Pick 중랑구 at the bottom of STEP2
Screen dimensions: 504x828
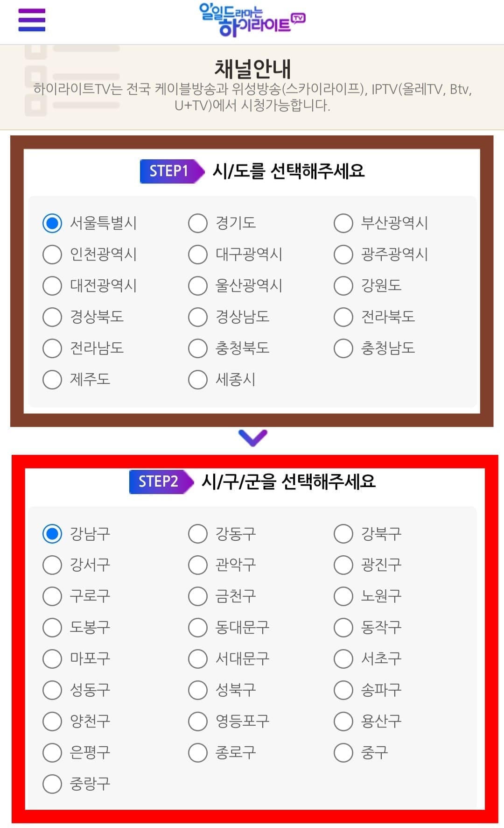(x=51, y=784)
